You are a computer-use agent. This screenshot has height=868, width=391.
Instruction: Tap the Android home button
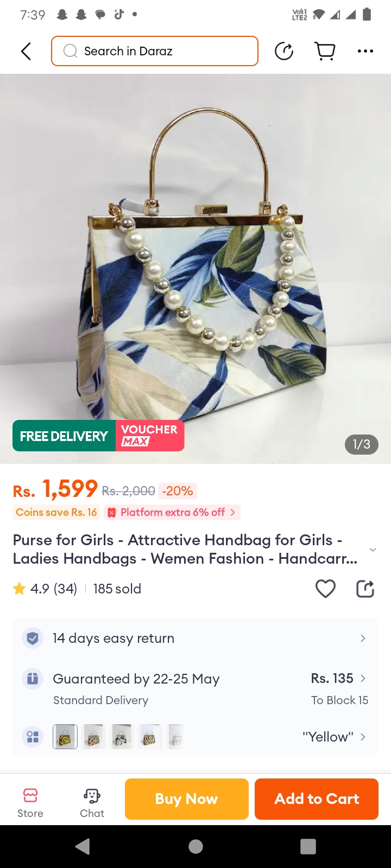click(x=195, y=846)
